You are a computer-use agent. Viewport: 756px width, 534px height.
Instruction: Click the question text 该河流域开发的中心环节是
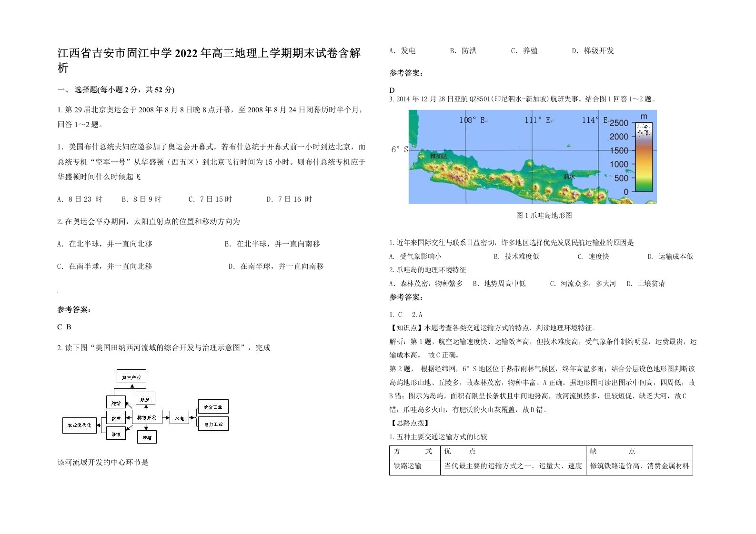[103, 462]
